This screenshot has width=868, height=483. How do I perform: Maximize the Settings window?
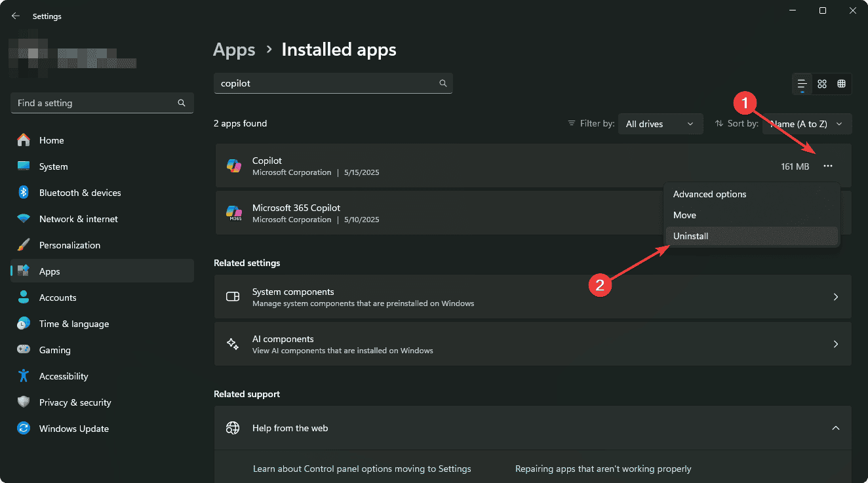point(823,10)
